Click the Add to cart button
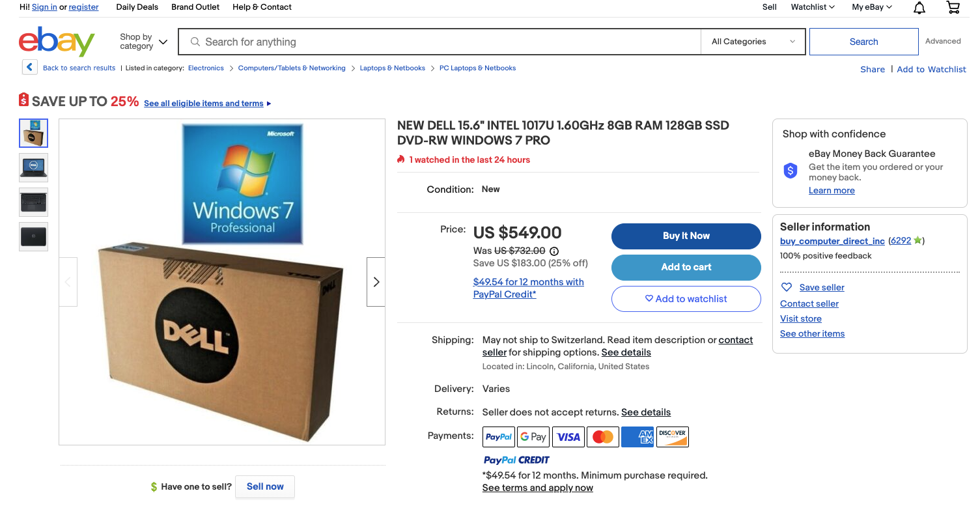 [x=686, y=267]
